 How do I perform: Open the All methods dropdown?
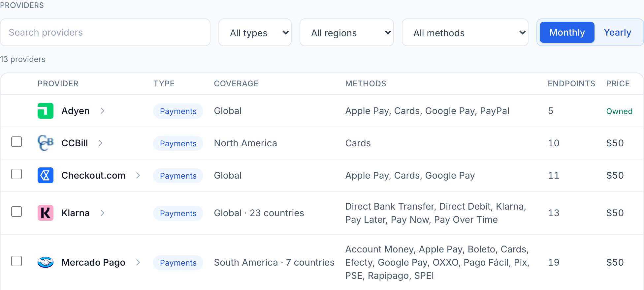pos(465,33)
